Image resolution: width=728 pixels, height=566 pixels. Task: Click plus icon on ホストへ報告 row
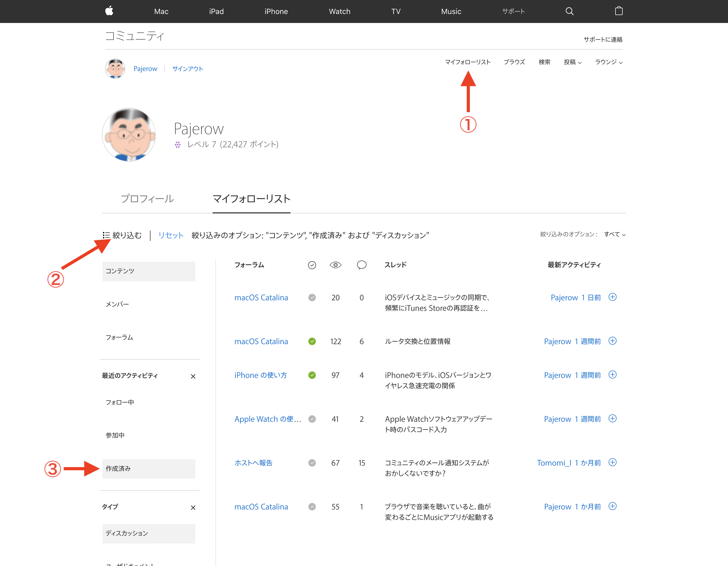point(612,462)
